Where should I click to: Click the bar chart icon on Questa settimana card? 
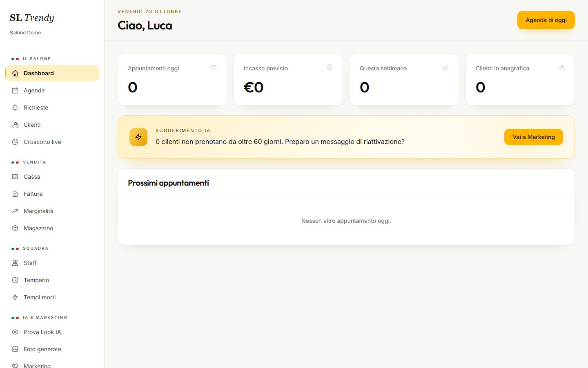click(x=445, y=67)
